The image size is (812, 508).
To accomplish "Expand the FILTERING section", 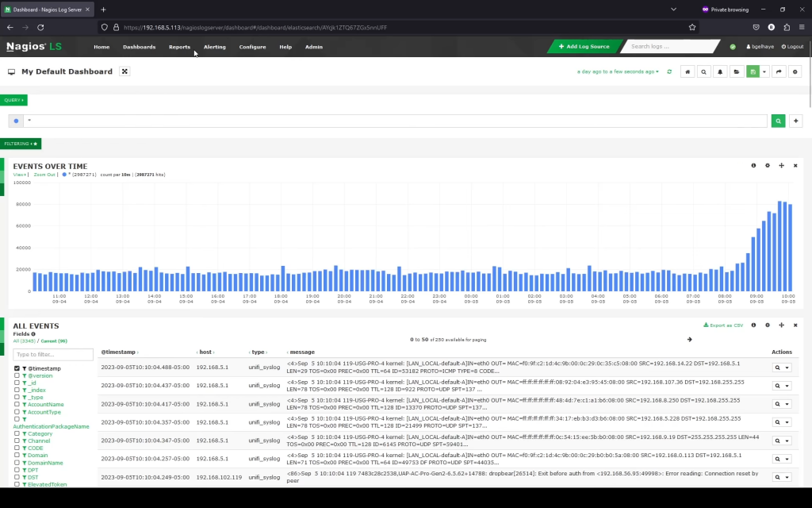I will [21, 144].
